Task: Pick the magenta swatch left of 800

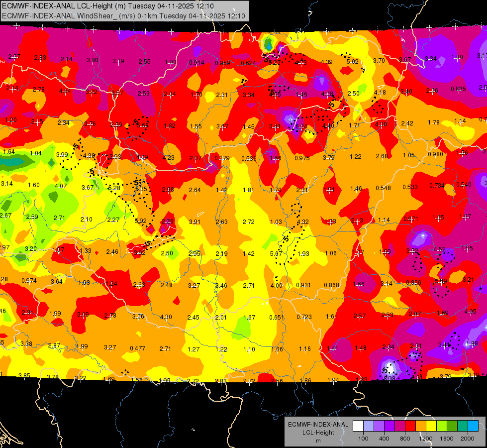Action: (x=400, y=426)
